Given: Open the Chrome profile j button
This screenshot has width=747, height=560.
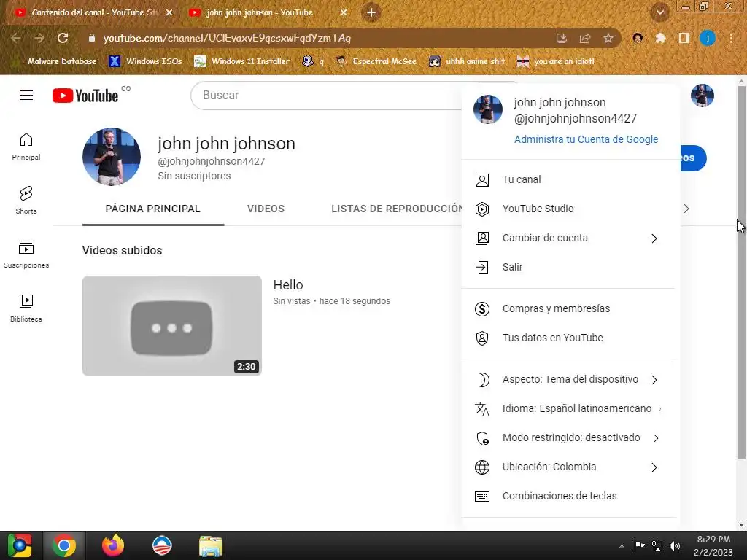Looking at the screenshot, I should click(x=708, y=38).
